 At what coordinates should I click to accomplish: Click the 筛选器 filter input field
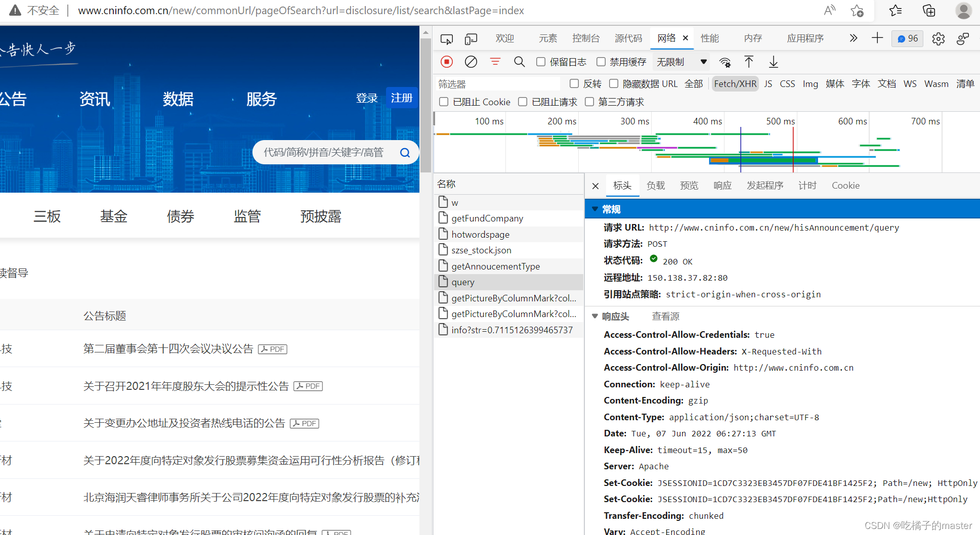point(497,84)
